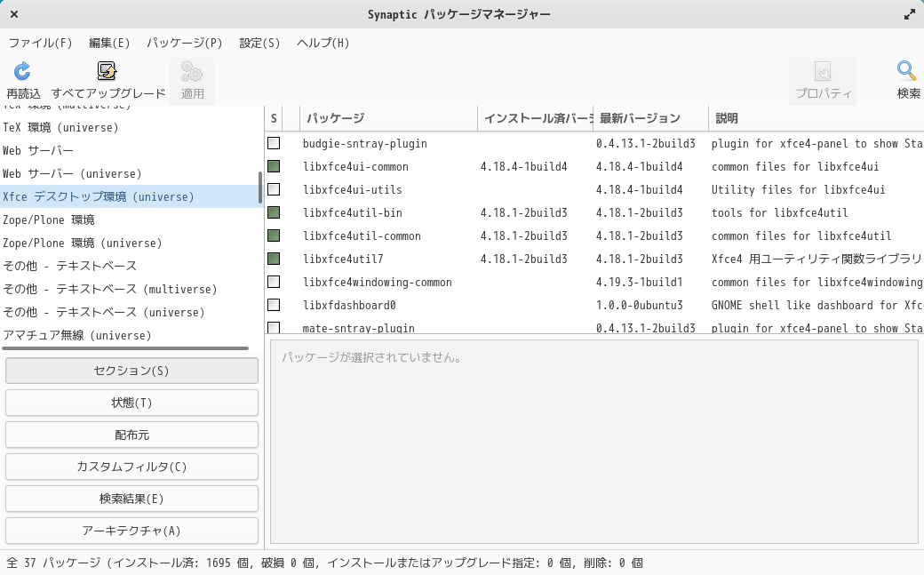This screenshot has width=924, height=575.
Task: Click the horizontal scrollbar under the section list
Action: tap(125, 348)
